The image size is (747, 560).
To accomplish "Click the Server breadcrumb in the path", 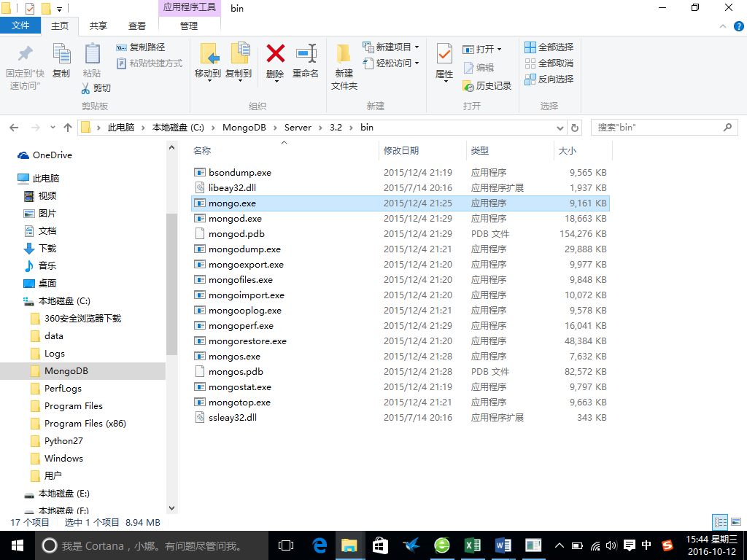I will coord(298,128).
